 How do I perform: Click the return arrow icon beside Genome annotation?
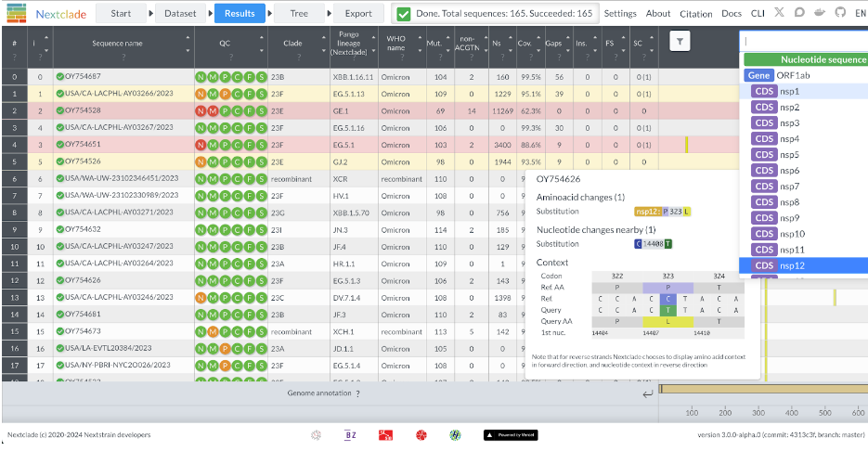click(x=647, y=393)
